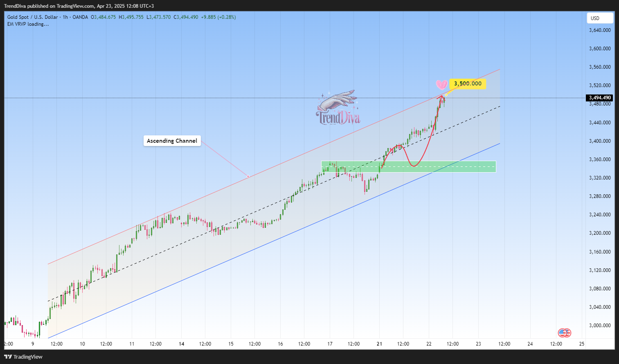Click the 3,160.000 price axis label

coord(600,252)
